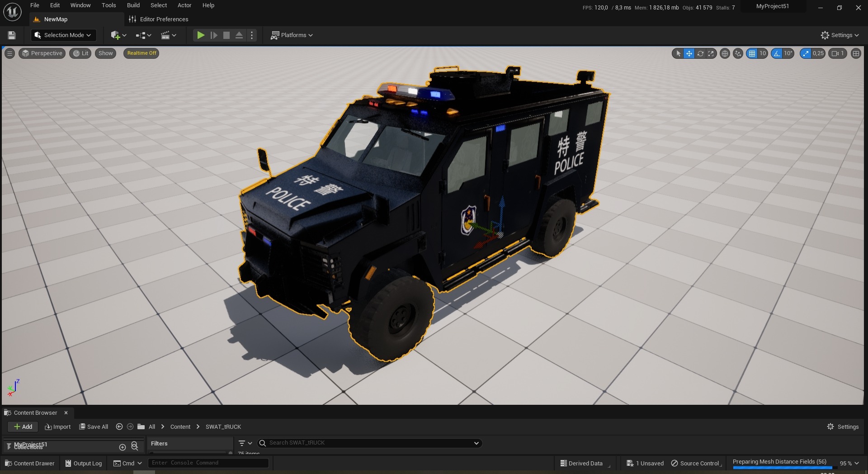
Task: Activate the Select objects tool in viewport
Action: pos(678,53)
